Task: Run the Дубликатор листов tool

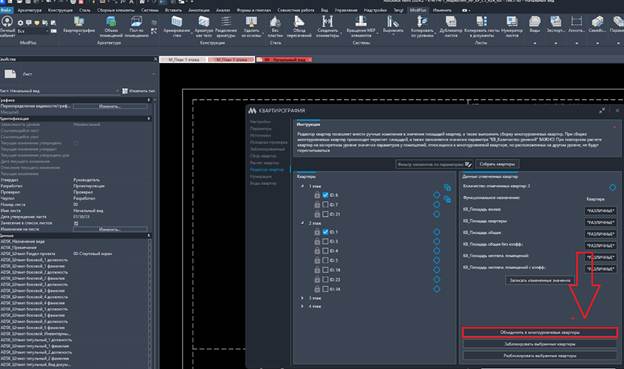Action: click(x=451, y=26)
